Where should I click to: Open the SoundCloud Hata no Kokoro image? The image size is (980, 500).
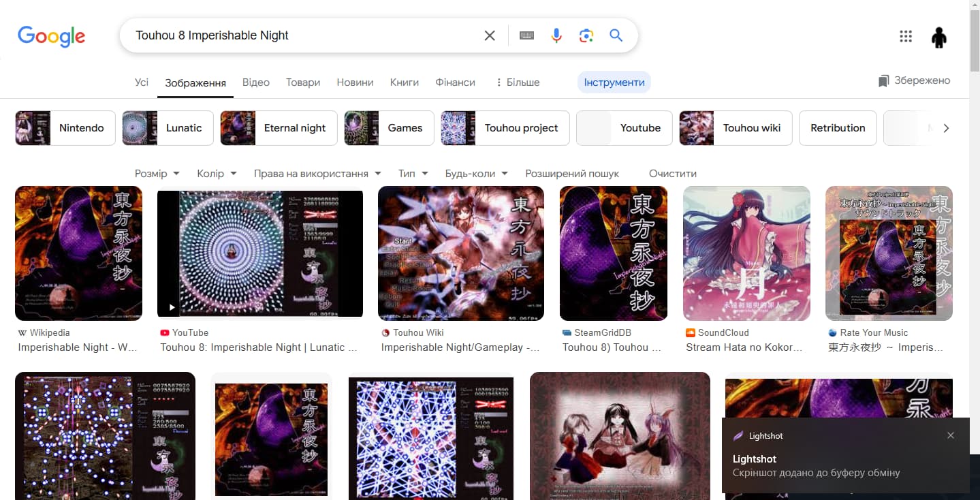pos(746,253)
